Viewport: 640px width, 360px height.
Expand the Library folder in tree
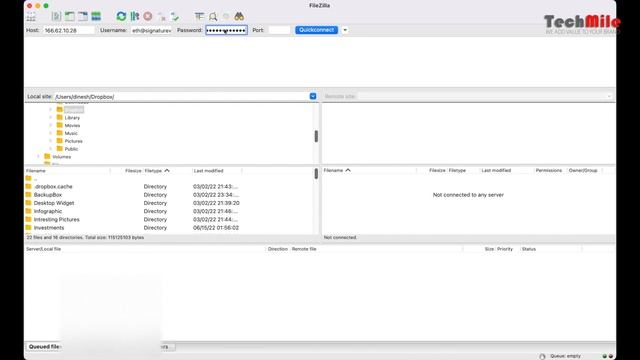click(x=51, y=118)
